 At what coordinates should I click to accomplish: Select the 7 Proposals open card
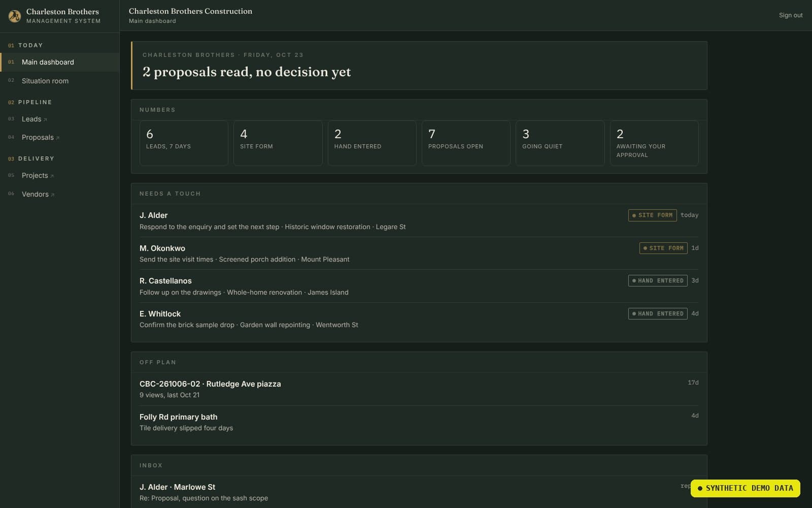(x=466, y=143)
